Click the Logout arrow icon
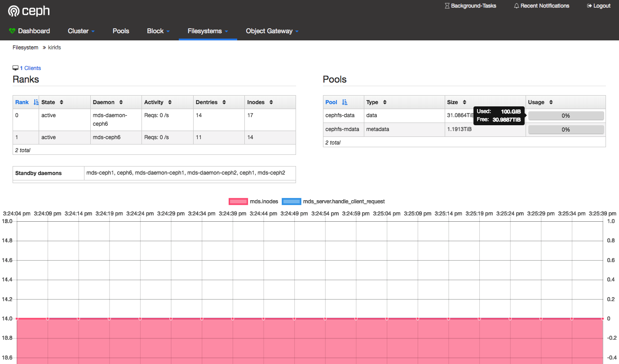 pyautogui.click(x=589, y=6)
